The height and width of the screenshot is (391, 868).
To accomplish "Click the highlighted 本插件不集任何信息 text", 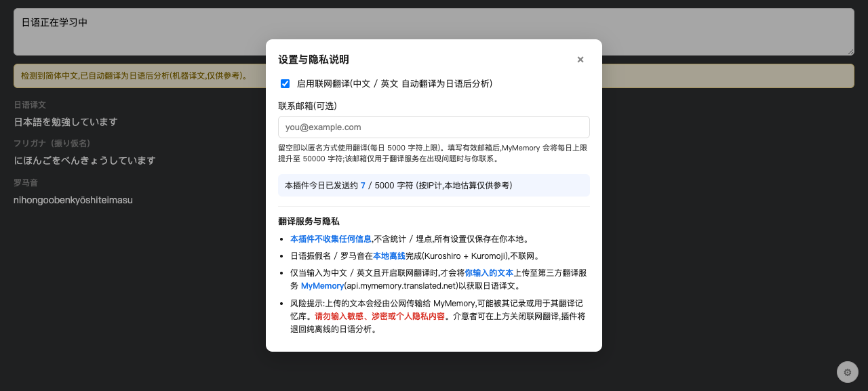I will point(331,239).
